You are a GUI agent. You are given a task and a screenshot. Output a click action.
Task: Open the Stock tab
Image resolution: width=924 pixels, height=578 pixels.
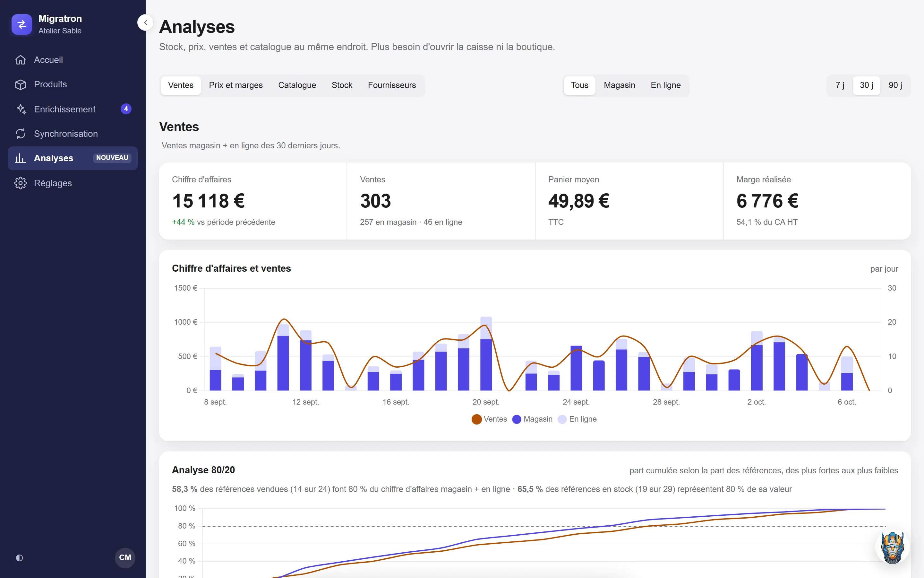[342, 85]
